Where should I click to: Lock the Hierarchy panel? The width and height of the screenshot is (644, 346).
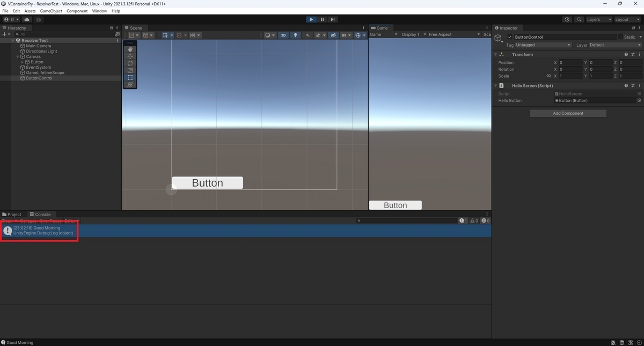pyautogui.click(x=112, y=28)
